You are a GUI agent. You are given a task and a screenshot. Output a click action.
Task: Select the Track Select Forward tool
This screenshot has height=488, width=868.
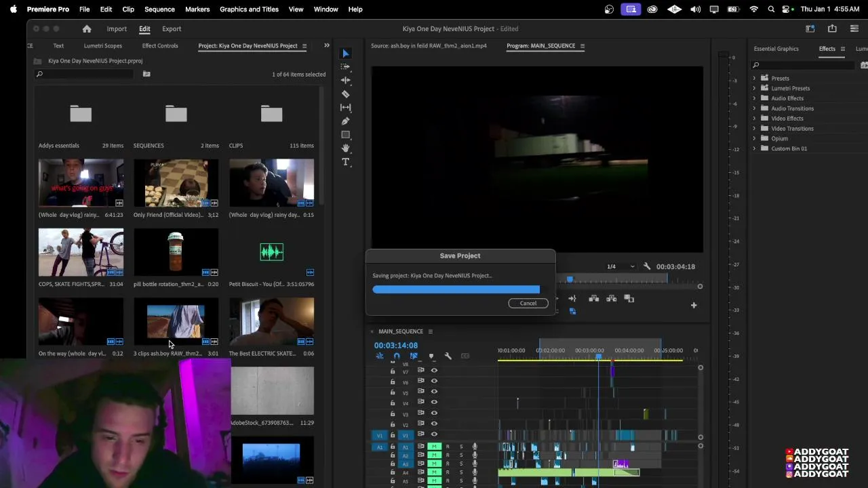[346, 66]
